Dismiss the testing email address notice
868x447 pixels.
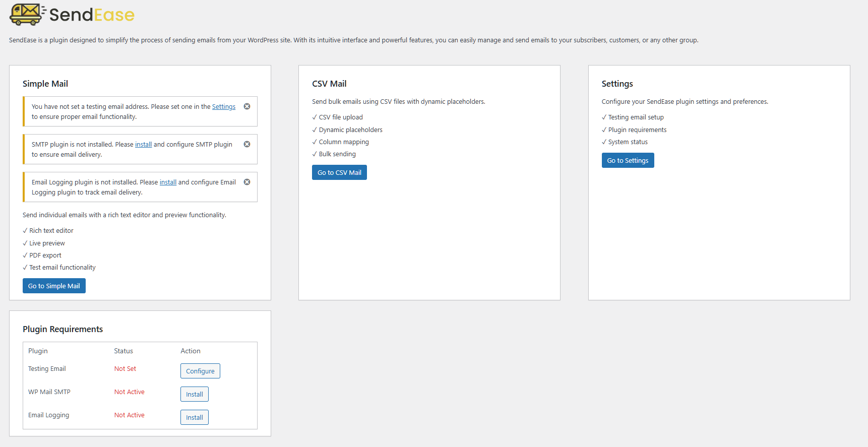pyautogui.click(x=247, y=106)
